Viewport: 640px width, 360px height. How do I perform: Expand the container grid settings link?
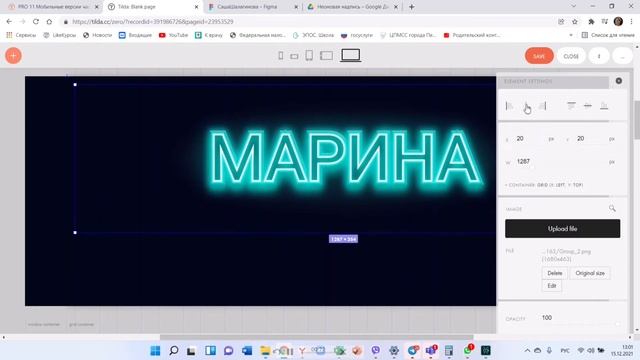pyautogui.click(x=544, y=185)
